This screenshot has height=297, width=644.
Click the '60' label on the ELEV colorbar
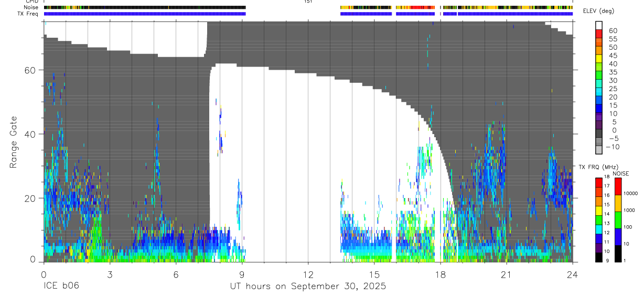613,30
